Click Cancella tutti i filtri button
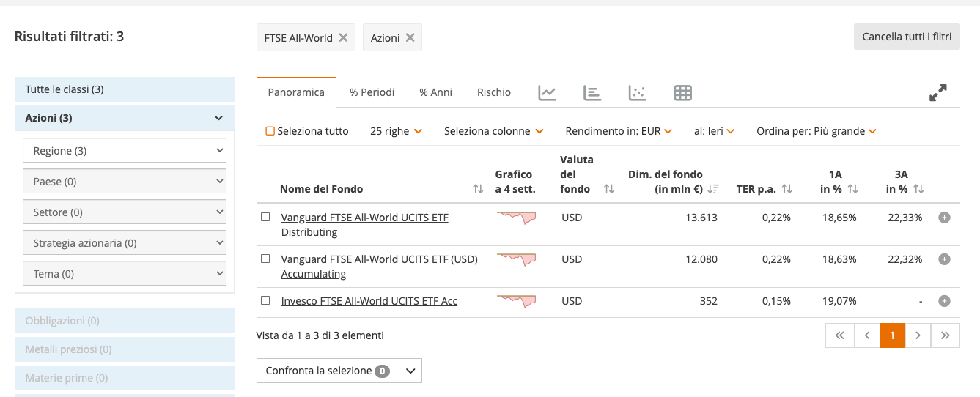Image resolution: width=980 pixels, height=397 pixels. [906, 37]
